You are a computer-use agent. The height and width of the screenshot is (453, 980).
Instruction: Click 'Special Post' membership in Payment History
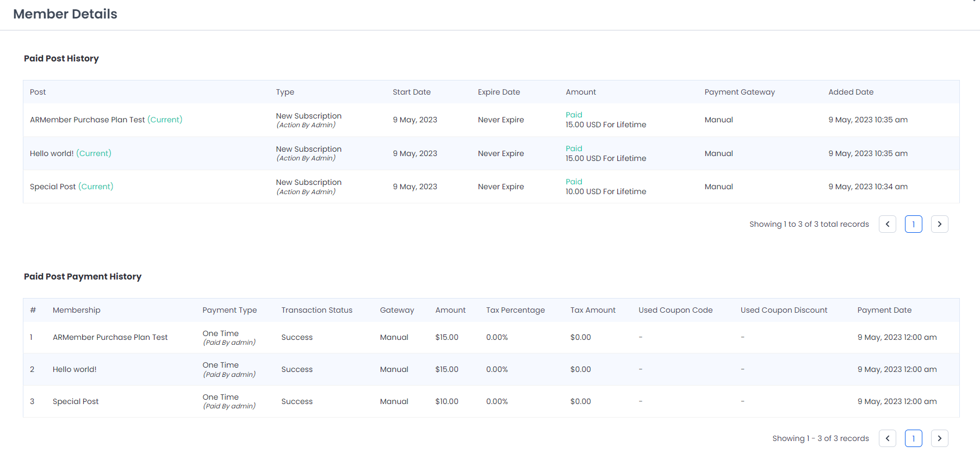76,401
